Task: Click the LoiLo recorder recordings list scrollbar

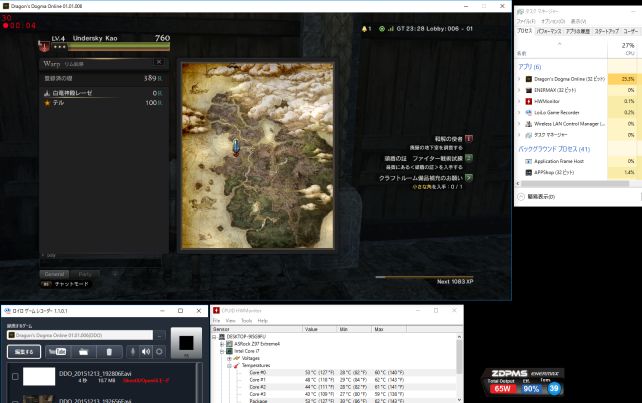Action: pyautogui.click(x=200, y=383)
